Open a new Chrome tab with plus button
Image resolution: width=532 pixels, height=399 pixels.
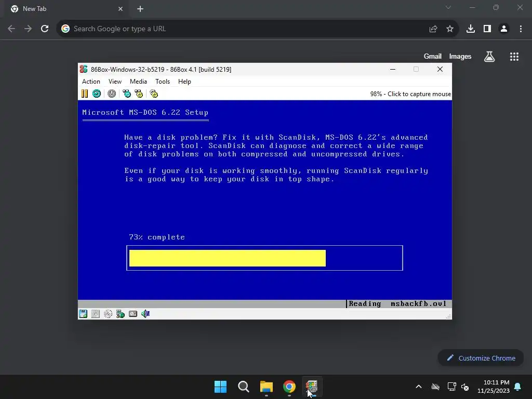[140, 9]
